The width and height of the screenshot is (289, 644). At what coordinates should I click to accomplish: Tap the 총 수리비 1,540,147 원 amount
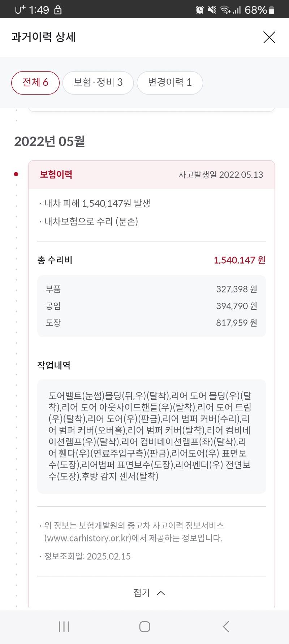[x=240, y=260]
